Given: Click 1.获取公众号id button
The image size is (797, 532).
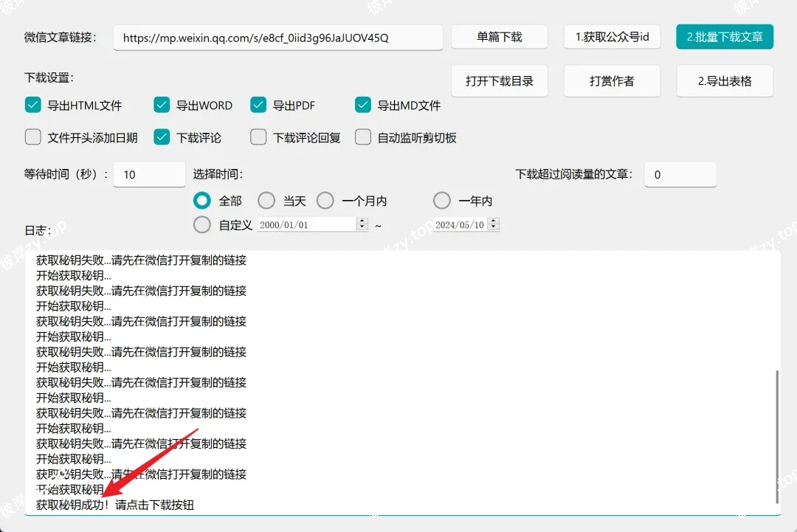Looking at the screenshot, I should pos(613,37).
